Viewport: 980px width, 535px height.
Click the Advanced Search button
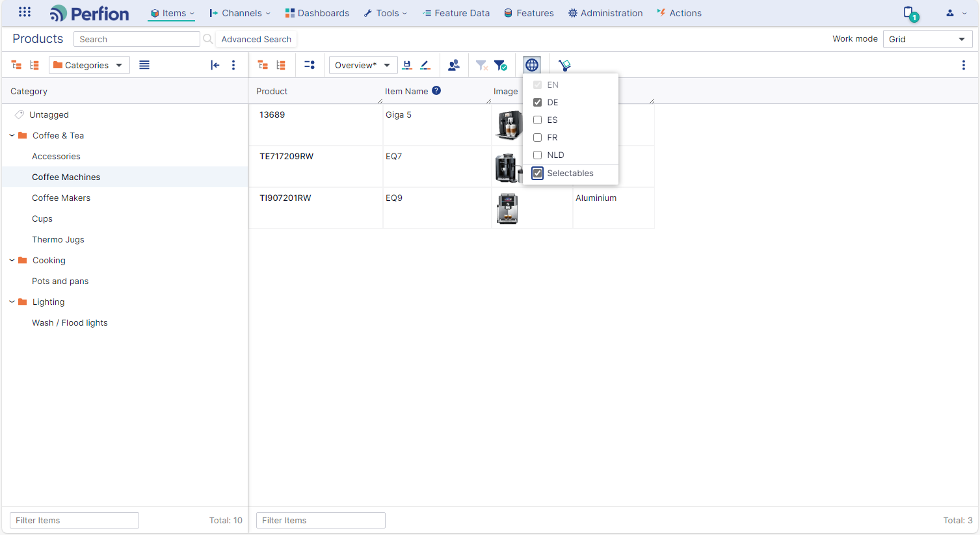(256, 39)
